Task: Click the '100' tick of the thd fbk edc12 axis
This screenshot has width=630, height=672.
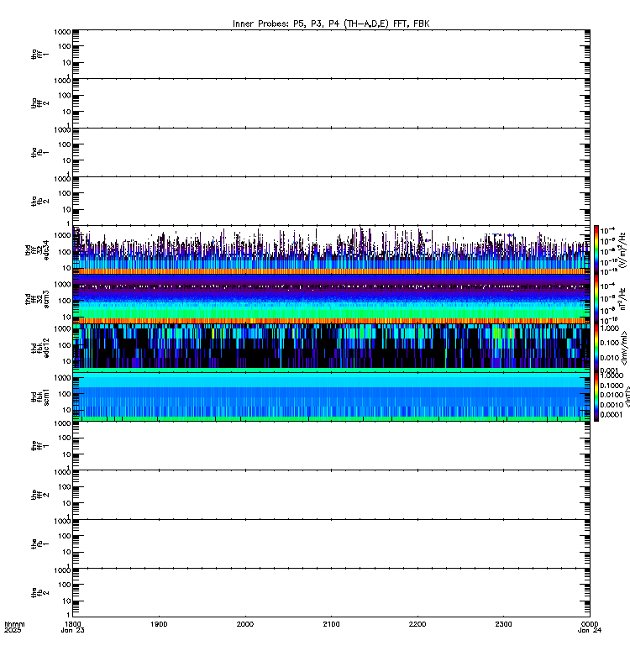Action: (65, 345)
